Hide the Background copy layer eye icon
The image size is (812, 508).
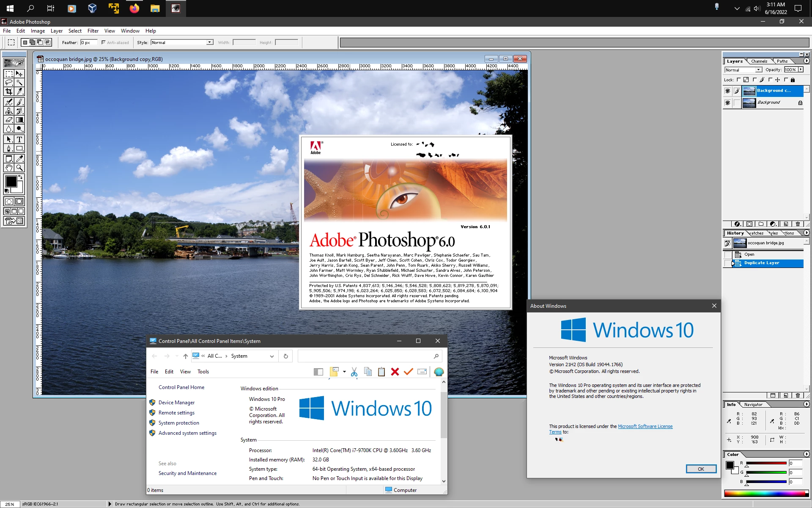click(727, 91)
